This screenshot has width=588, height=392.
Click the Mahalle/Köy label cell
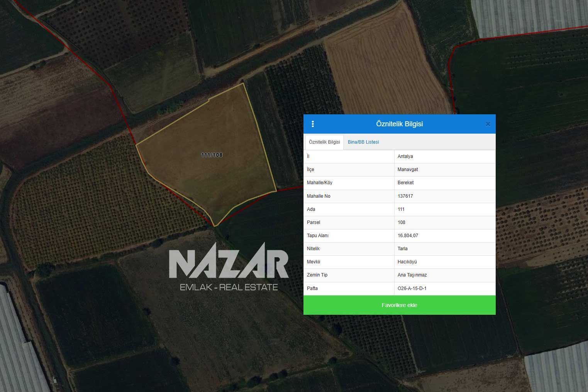(x=319, y=183)
